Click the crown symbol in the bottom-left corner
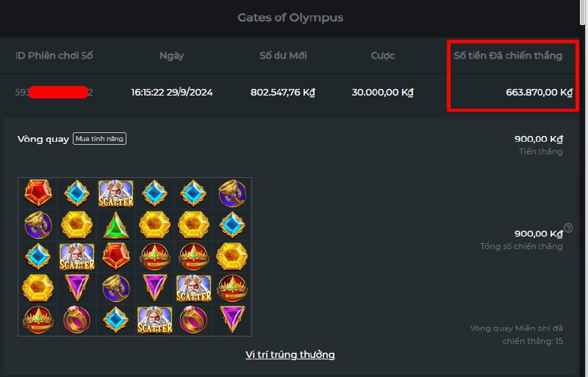588x377 pixels. coord(38,320)
